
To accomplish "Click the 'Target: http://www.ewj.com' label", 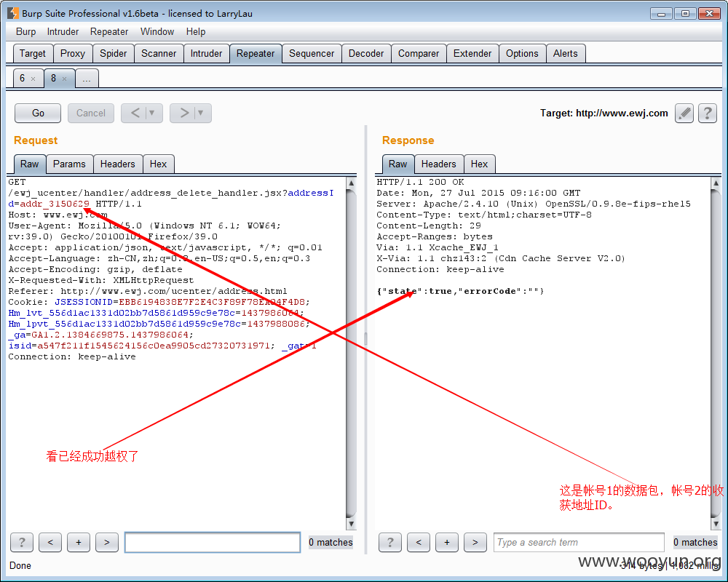I will pyautogui.click(x=604, y=113).
